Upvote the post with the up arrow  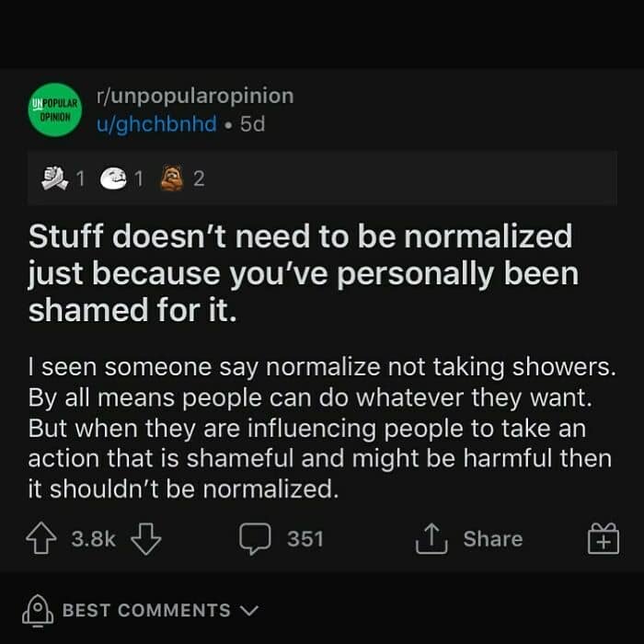(x=41, y=538)
